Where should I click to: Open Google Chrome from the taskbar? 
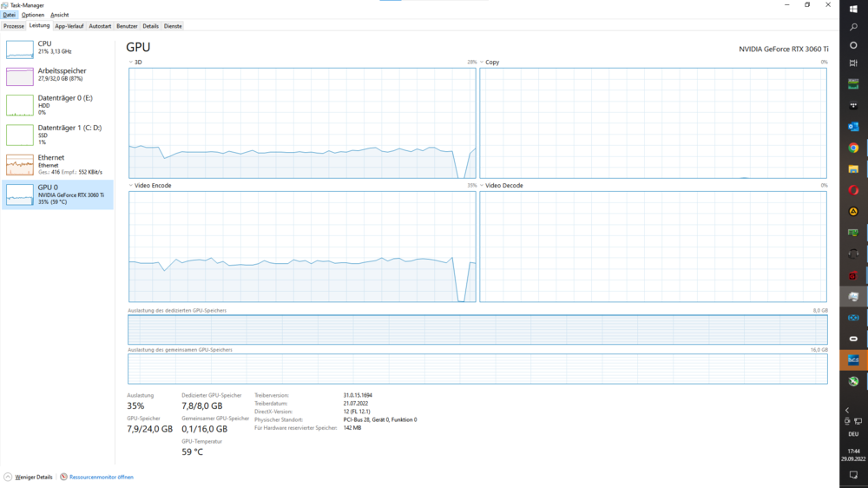point(853,148)
